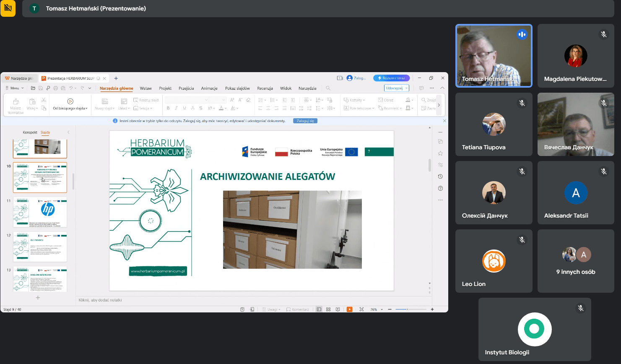Click Resetuj slajd button
This screenshot has height=364, width=621.
tap(146, 100)
